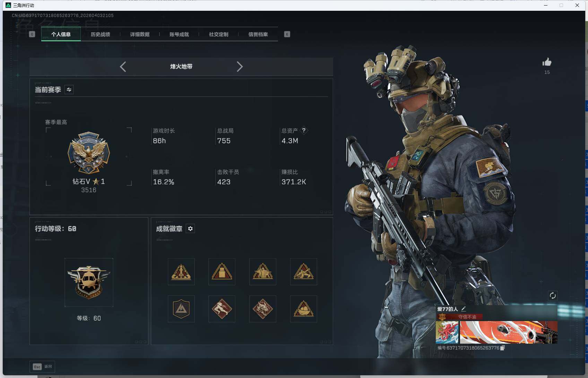Click the total assets help question mark
This screenshot has width=588, height=378.
(304, 131)
